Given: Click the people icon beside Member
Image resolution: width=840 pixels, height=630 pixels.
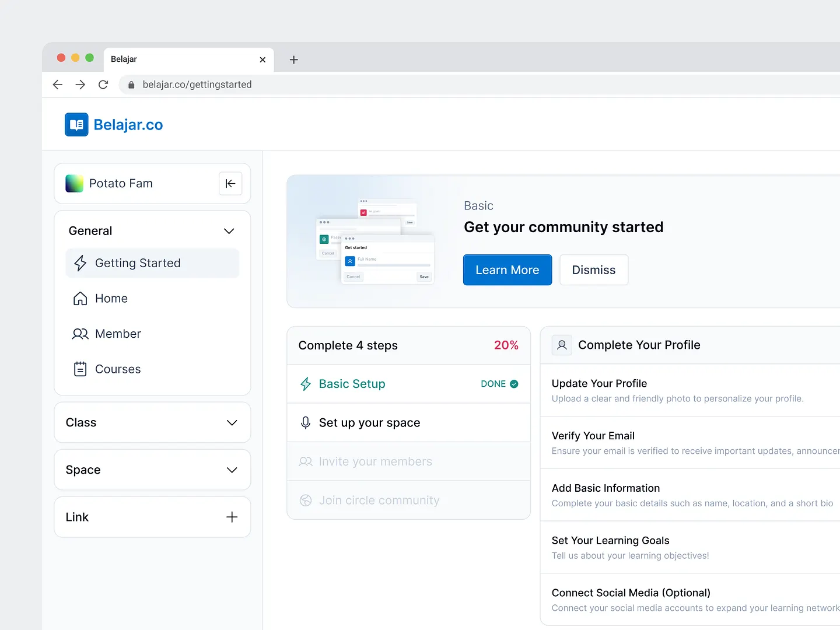Looking at the screenshot, I should (x=80, y=334).
